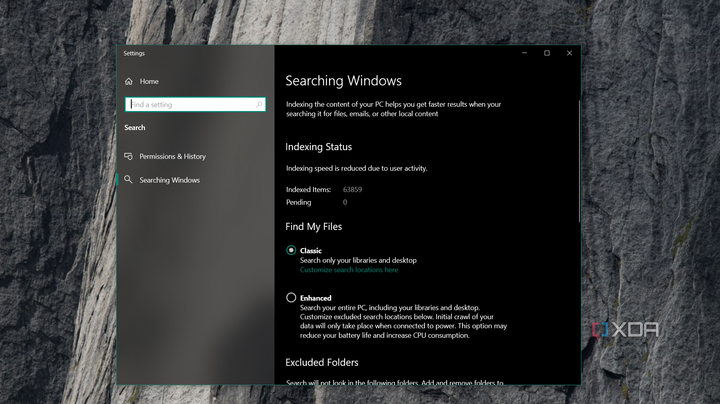Open Permissions & History text entry

pyautogui.click(x=172, y=156)
